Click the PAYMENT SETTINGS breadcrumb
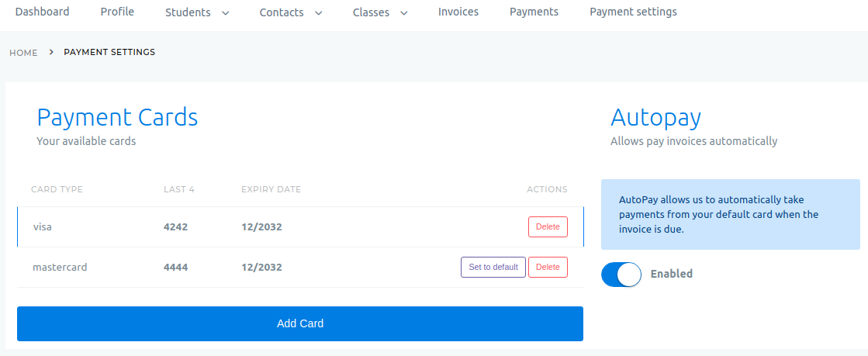The width and height of the screenshot is (868, 356). click(x=109, y=52)
